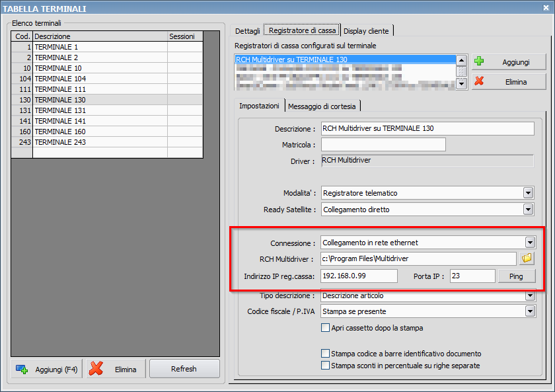This screenshot has height=392, width=555.
Task: Select row TERMINALE 111
Action: click(107, 89)
